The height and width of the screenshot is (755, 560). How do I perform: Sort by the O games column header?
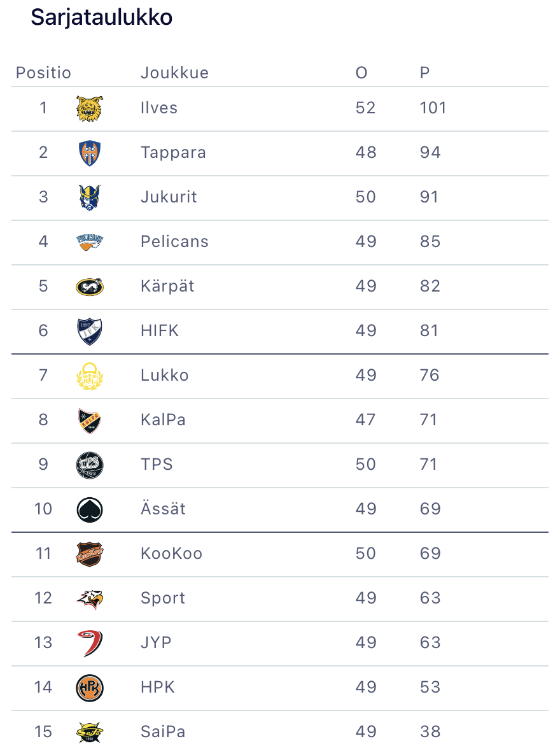tap(361, 73)
